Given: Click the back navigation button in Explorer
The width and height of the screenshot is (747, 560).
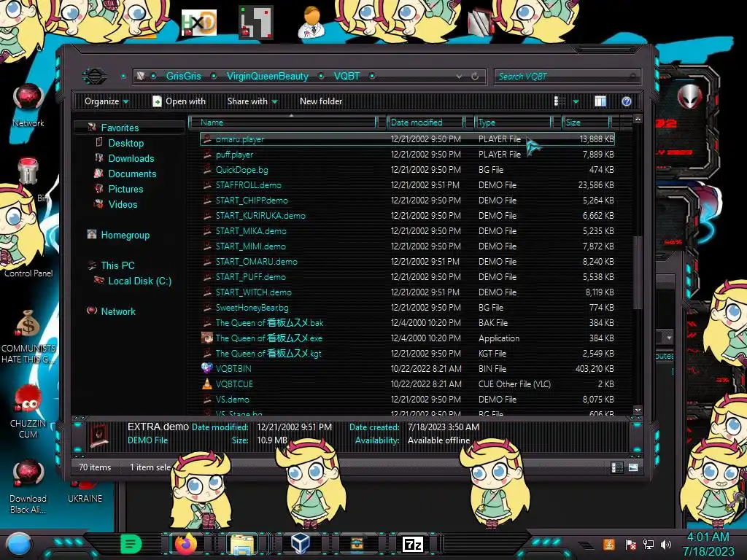Looking at the screenshot, I should click(x=94, y=76).
